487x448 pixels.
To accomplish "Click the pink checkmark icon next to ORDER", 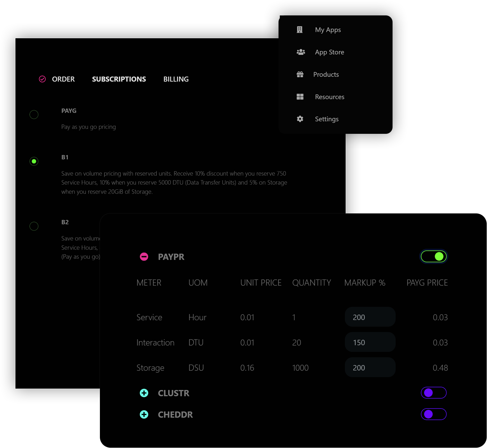I will 42,79.
